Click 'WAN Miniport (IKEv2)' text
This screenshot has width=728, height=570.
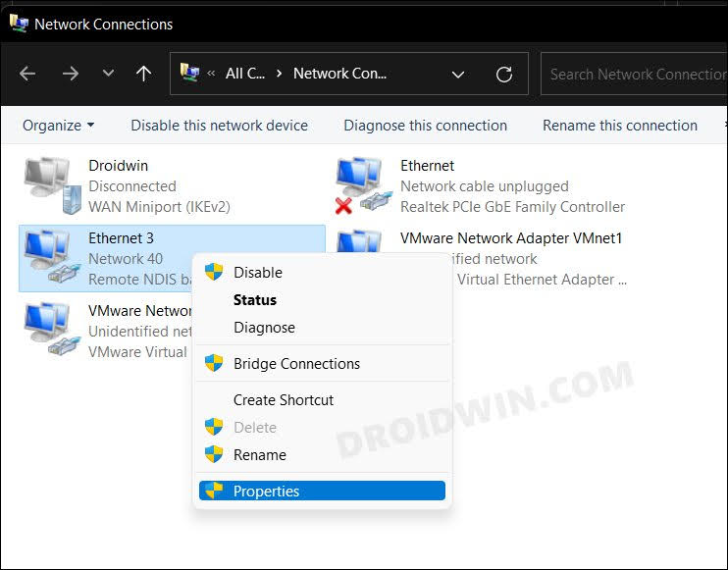point(159,207)
